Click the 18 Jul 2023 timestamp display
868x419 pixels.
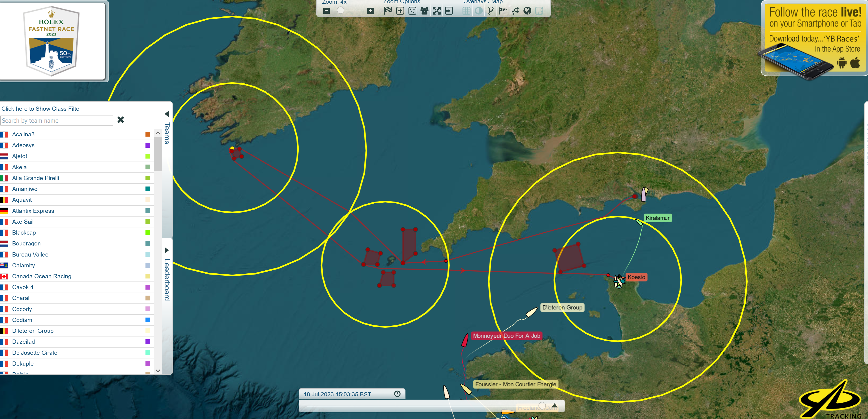(337, 394)
